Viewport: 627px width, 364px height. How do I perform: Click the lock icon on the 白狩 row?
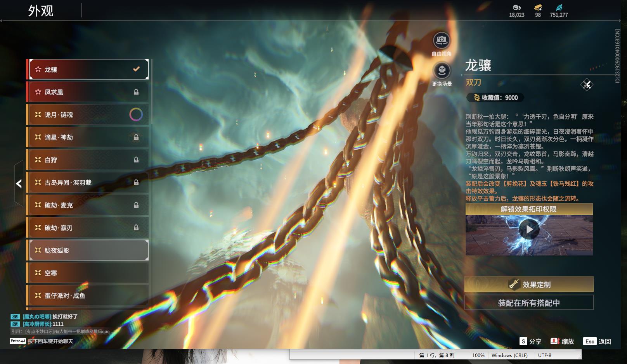coord(136,160)
